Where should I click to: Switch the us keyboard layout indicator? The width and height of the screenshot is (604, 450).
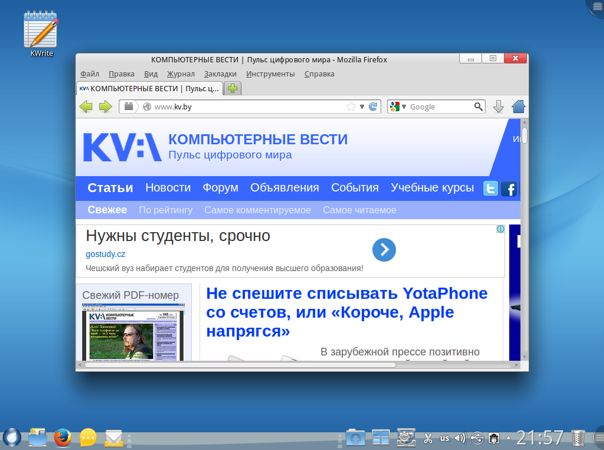click(x=445, y=438)
